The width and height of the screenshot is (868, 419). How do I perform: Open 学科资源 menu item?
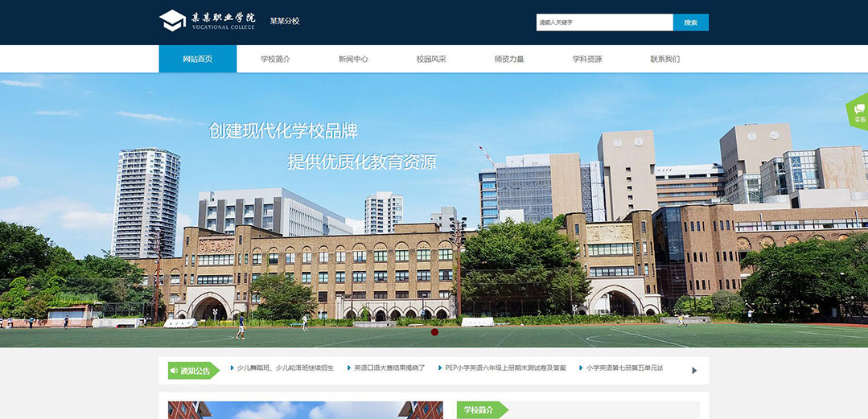[587, 59]
